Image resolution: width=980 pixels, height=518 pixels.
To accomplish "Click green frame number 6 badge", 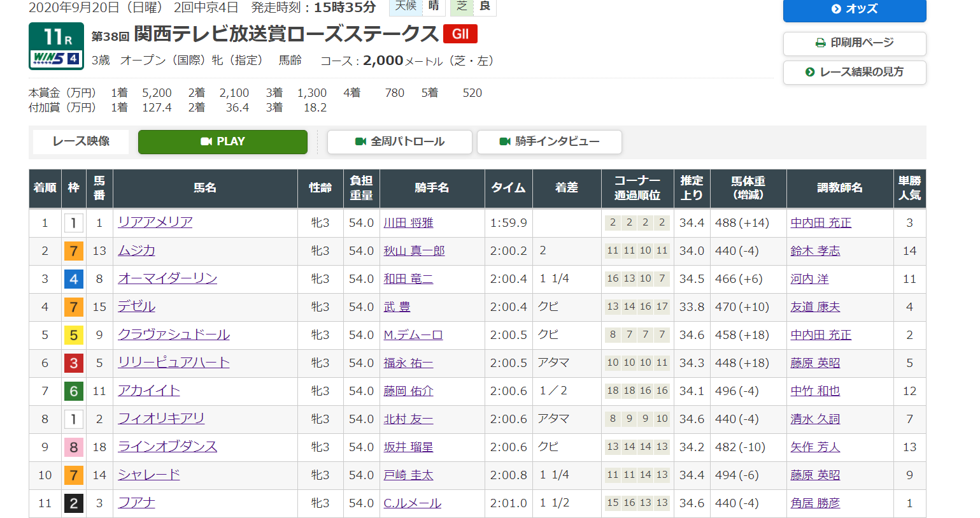I will tap(74, 391).
